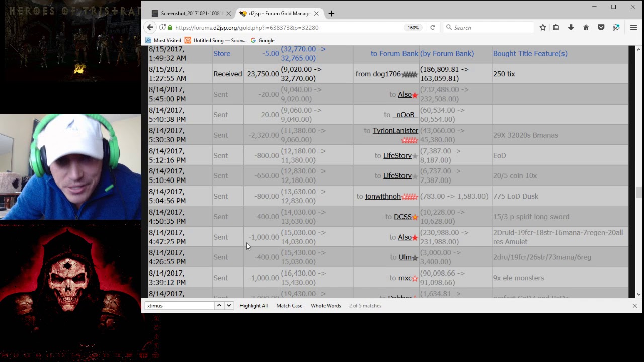The height and width of the screenshot is (362, 644).
Task: Bookmark this page with the star icon
Action: click(x=543, y=28)
